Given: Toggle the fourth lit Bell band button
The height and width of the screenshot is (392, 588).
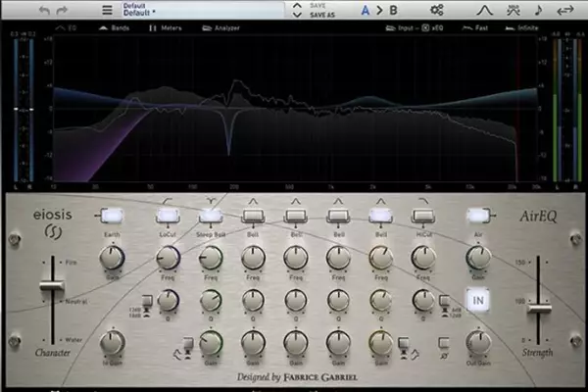Looking at the screenshot, I should (x=380, y=216).
